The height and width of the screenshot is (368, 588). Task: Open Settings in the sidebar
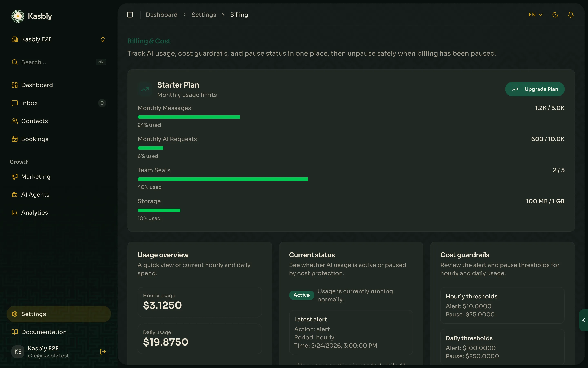[59, 314]
